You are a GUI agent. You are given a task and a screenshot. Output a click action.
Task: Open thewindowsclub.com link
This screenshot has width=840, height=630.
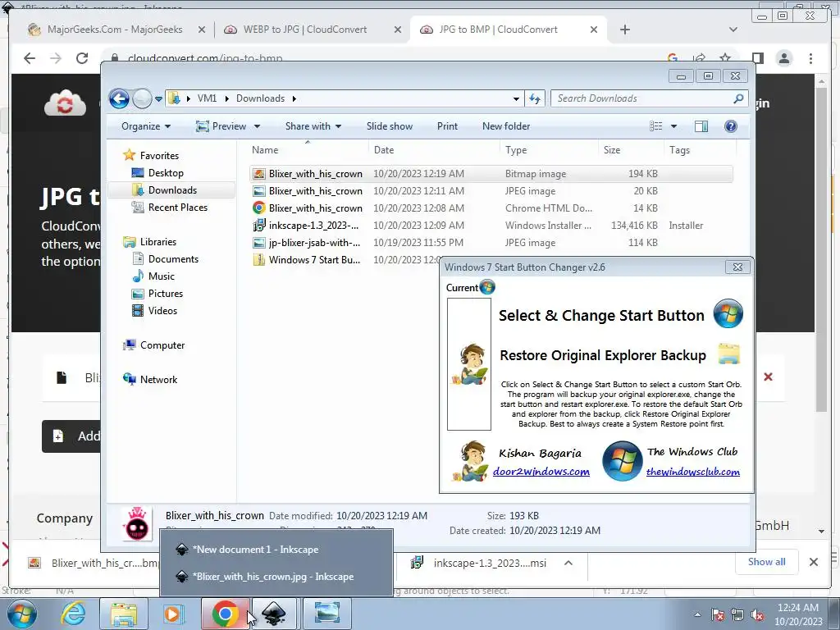[692, 472]
